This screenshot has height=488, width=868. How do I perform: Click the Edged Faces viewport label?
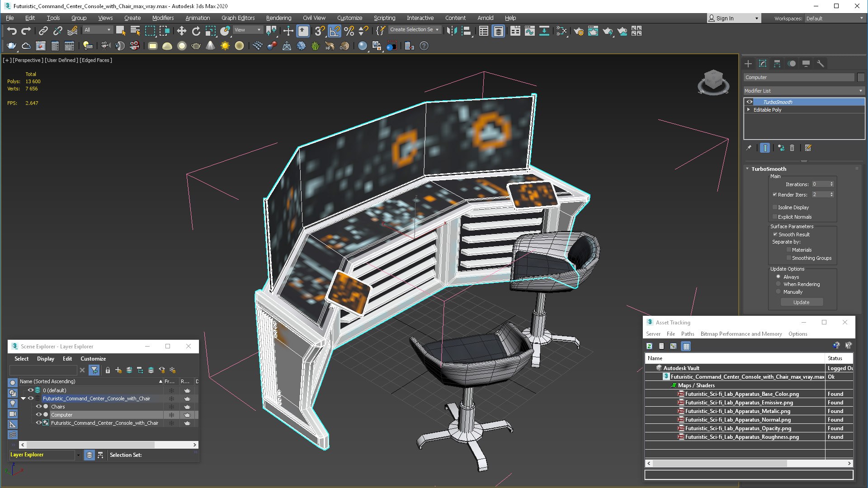(96, 60)
